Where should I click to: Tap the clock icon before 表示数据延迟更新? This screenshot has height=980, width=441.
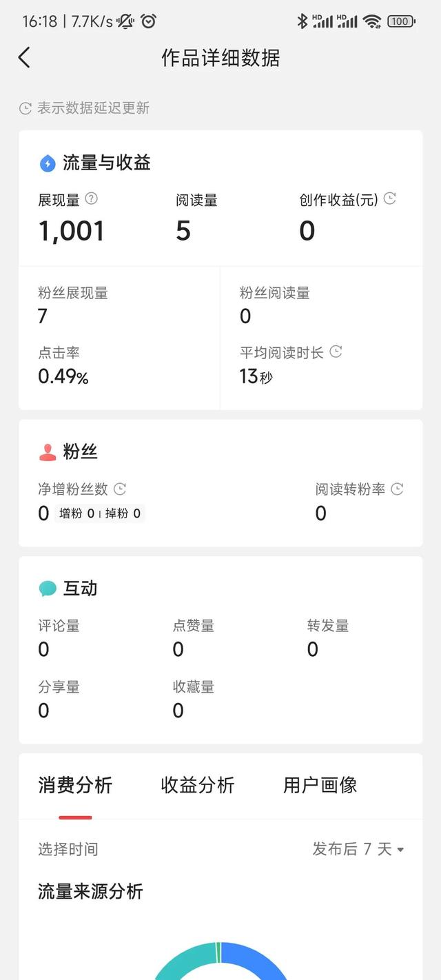point(25,108)
